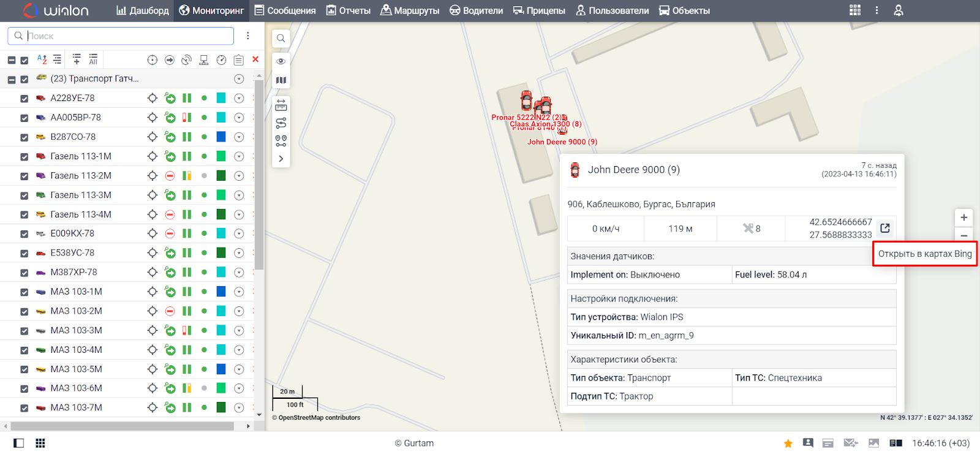The height and width of the screenshot is (454, 980).
Task: Center map on unit A228YE-78
Action: point(153,98)
